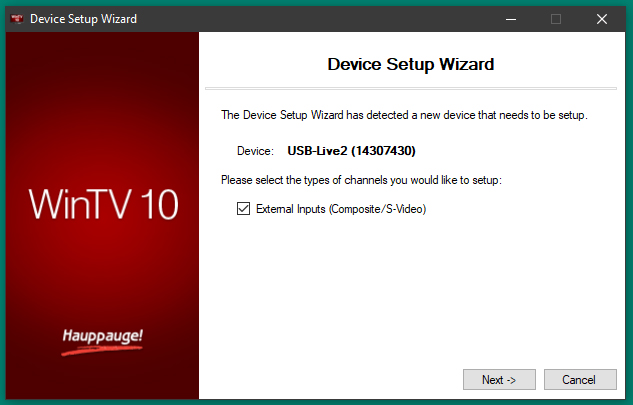Click the WinTV 10 banner text
Viewport: 633px width, 405px height.
[x=103, y=205]
